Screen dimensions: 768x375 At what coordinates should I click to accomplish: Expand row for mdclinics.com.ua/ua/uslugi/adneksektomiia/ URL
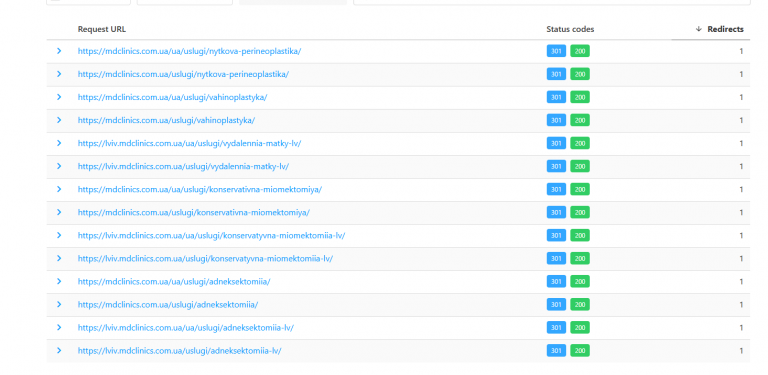point(59,281)
